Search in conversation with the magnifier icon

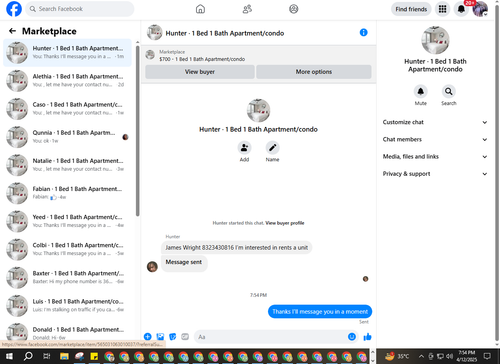pyautogui.click(x=449, y=91)
